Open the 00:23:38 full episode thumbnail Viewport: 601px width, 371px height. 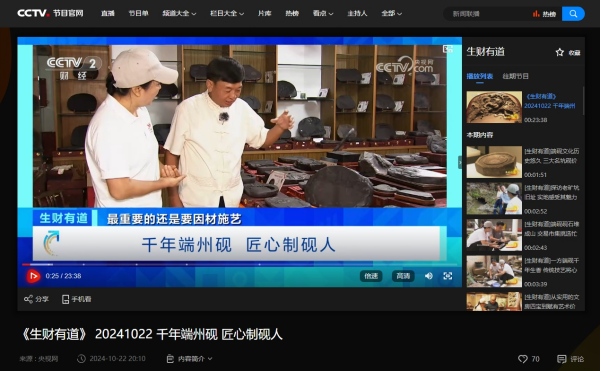494,107
